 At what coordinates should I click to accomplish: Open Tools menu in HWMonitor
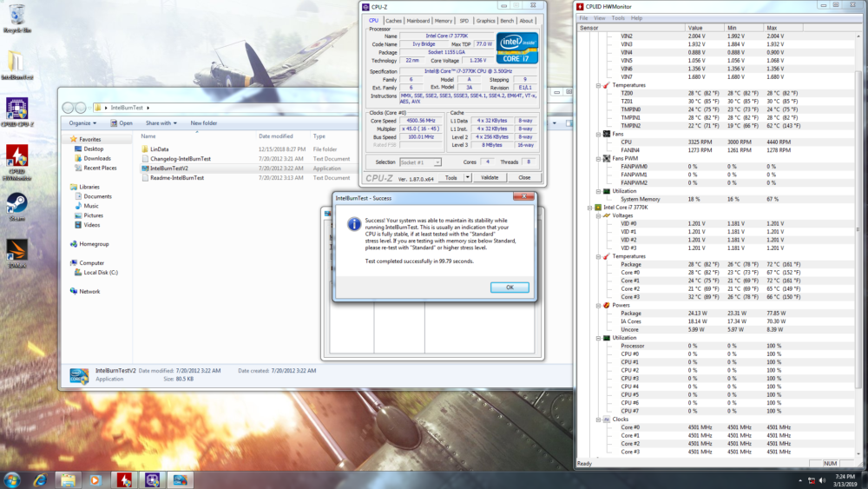click(618, 18)
